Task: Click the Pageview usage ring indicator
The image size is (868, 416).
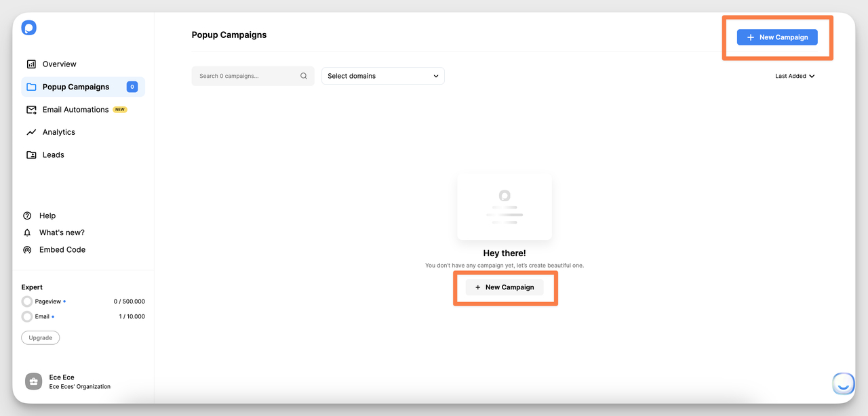Action: pos(27,301)
